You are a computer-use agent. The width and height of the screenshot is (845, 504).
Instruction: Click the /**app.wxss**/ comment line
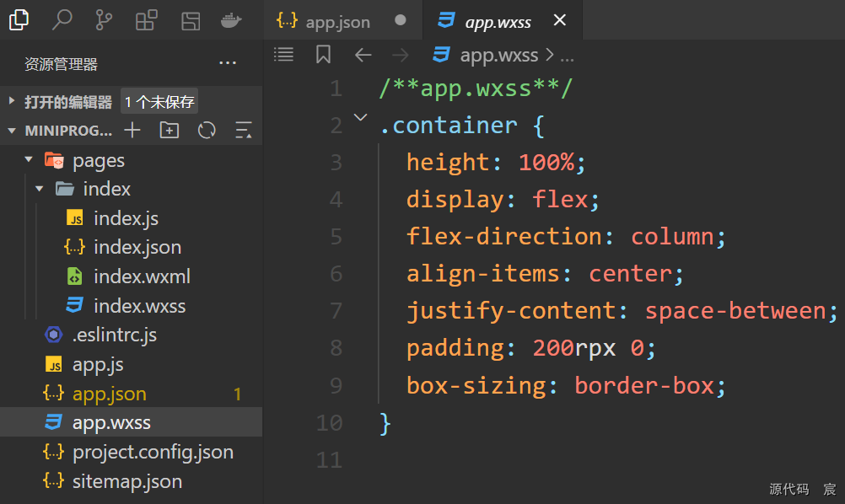(476, 88)
